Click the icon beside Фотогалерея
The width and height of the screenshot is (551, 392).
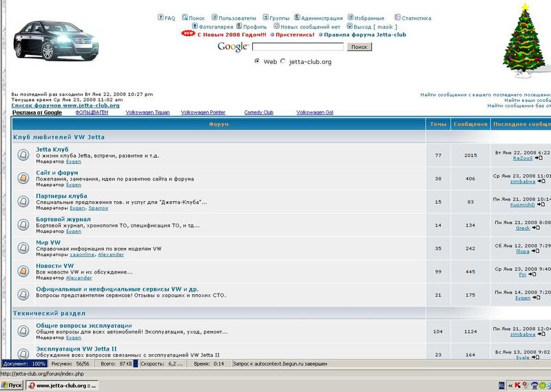coord(195,26)
